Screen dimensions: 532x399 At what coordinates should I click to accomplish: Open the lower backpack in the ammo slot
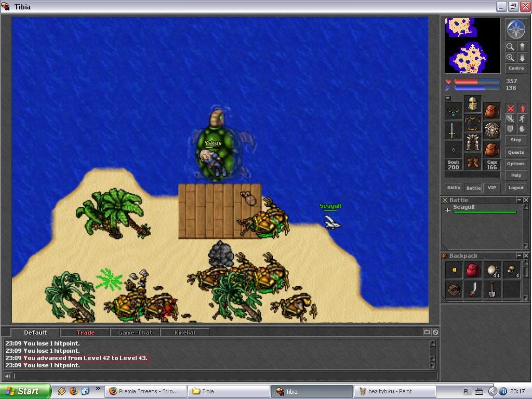point(491,150)
